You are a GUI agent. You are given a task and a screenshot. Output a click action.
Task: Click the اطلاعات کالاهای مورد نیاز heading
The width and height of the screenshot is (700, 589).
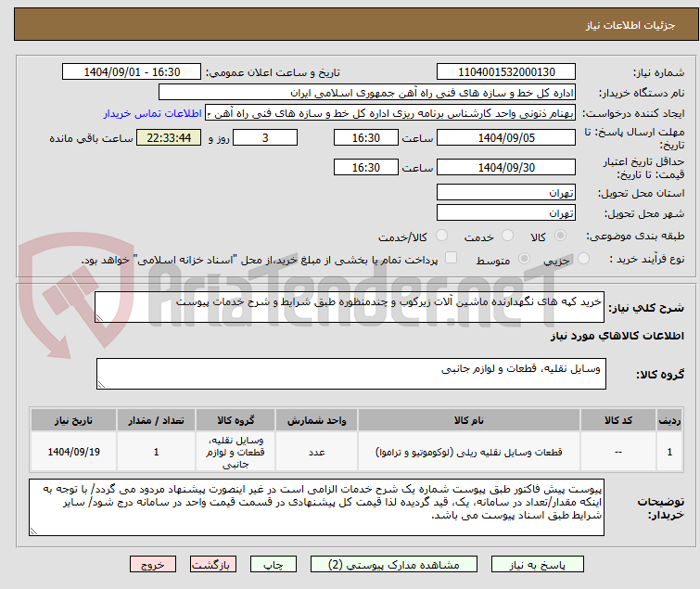(x=617, y=336)
